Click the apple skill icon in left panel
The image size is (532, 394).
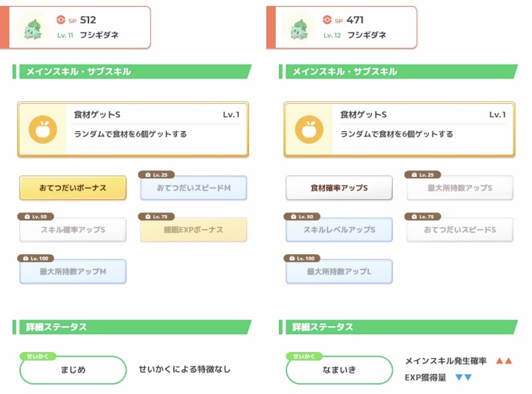(43, 130)
